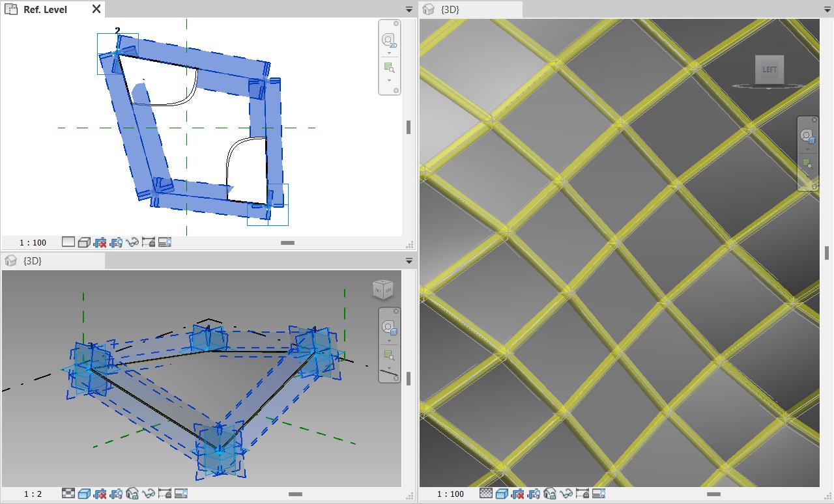This screenshot has height=504, width=834.
Task: Toggle Show Crop Region in the 1:2 3D view
Action: (116, 494)
